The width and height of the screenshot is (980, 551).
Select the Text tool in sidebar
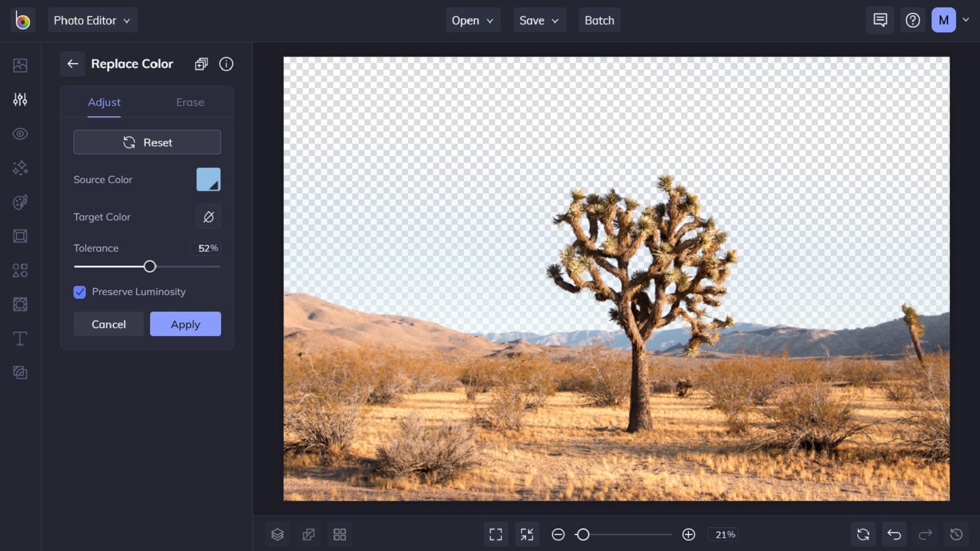[20, 338]
